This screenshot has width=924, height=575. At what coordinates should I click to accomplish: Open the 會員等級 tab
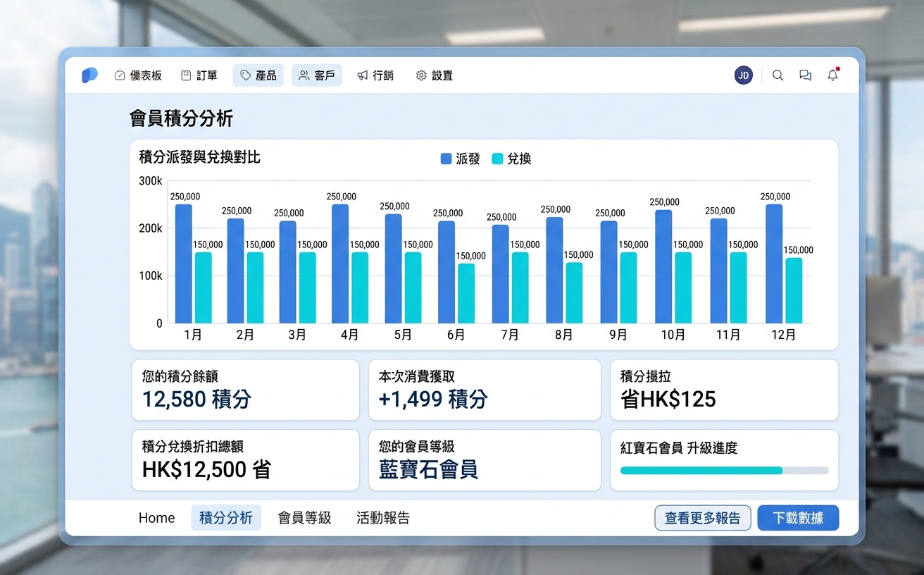pos(304,518)
